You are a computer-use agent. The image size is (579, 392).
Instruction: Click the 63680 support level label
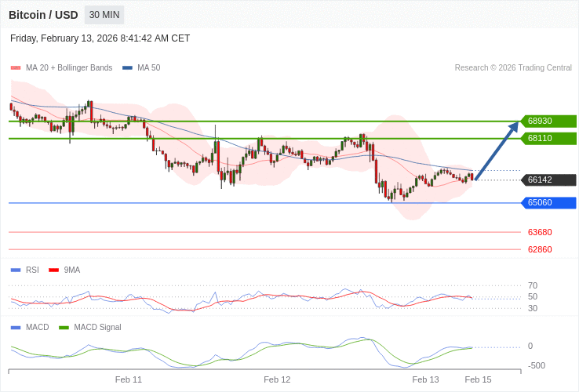(540, 233)
